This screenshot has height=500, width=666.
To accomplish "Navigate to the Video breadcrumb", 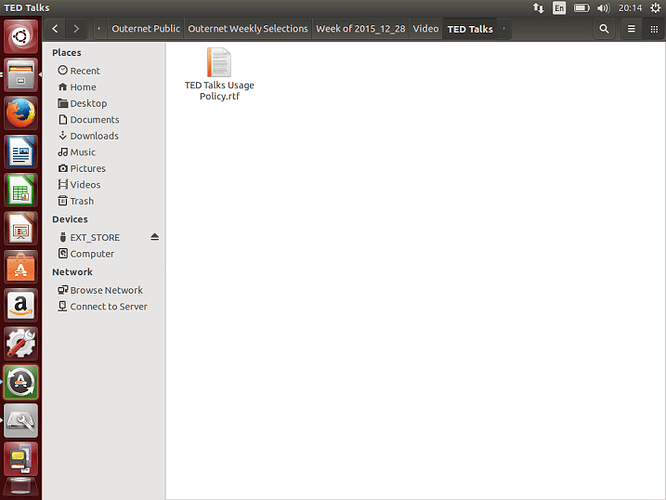I will tap(426, 29).
